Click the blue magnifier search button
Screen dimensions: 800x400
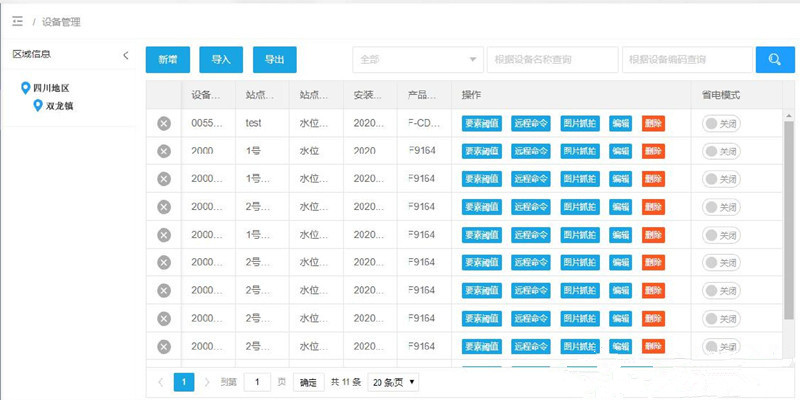coord(774,60)
